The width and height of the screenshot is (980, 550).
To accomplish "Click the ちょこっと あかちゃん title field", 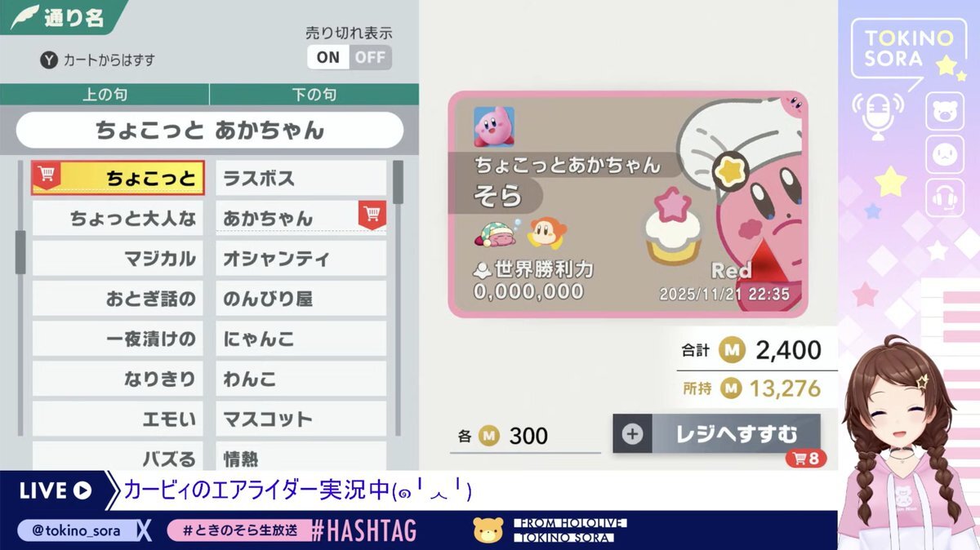I will pos(210,130).
